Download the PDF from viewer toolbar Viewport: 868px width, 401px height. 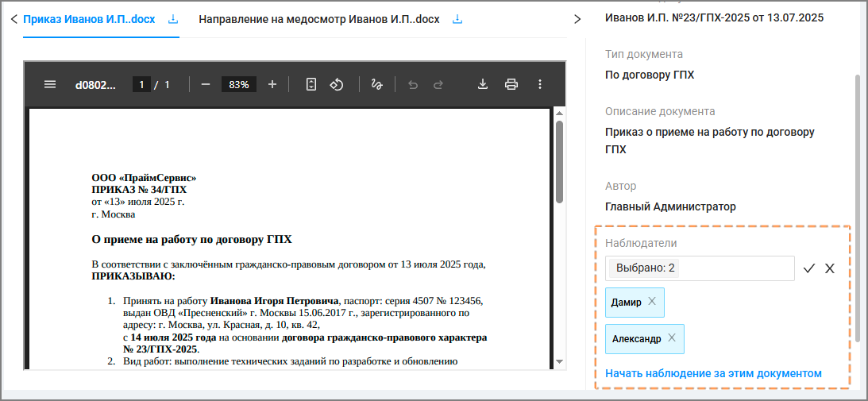click(x=482, y=84)
